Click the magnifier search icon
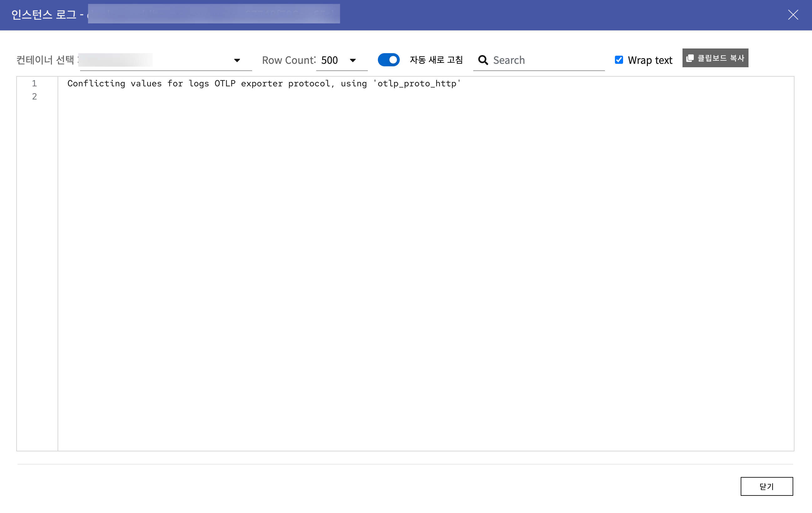The height and width of the screenshot is (513, 812). (x=483, y=60)
